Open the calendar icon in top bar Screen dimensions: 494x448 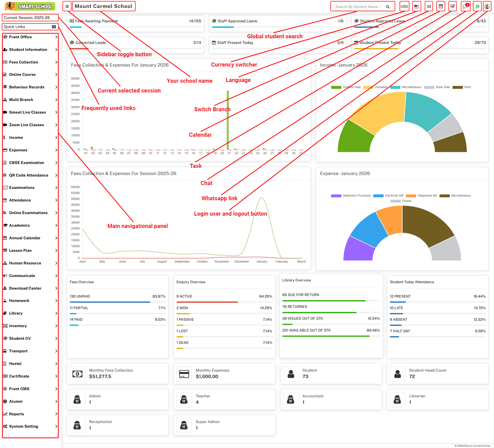pyautogui.click(x=441, y=6)
